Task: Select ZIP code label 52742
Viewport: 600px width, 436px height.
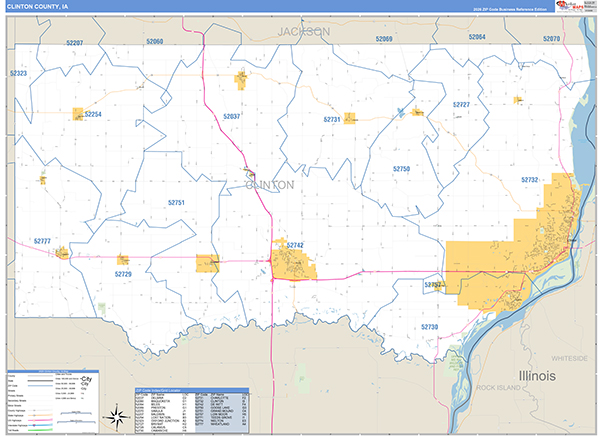Action: 295,245
